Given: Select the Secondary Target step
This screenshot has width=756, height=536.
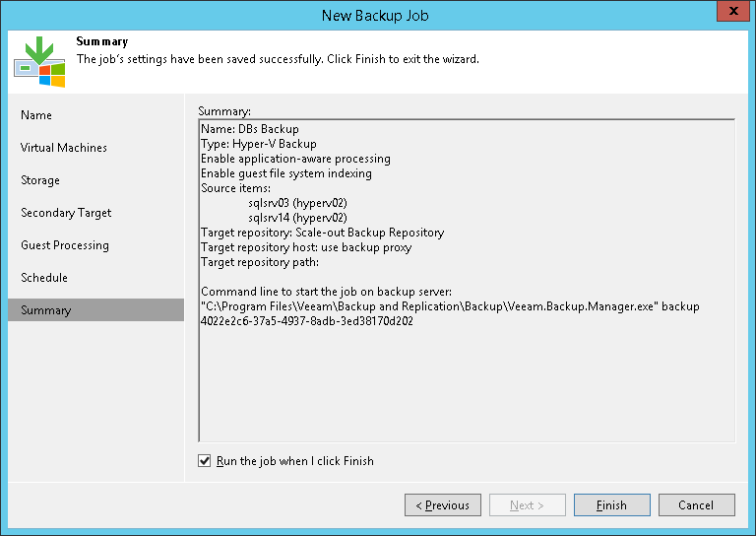Looking at the screenshot, I should click(x=66, y=213).
